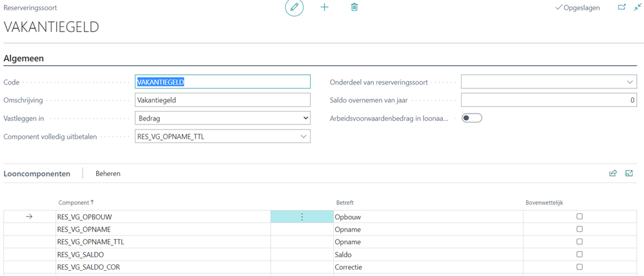The image size is (644, 276).
Task: Click the collapse page arrows icon
Action: tap(638, 8)
